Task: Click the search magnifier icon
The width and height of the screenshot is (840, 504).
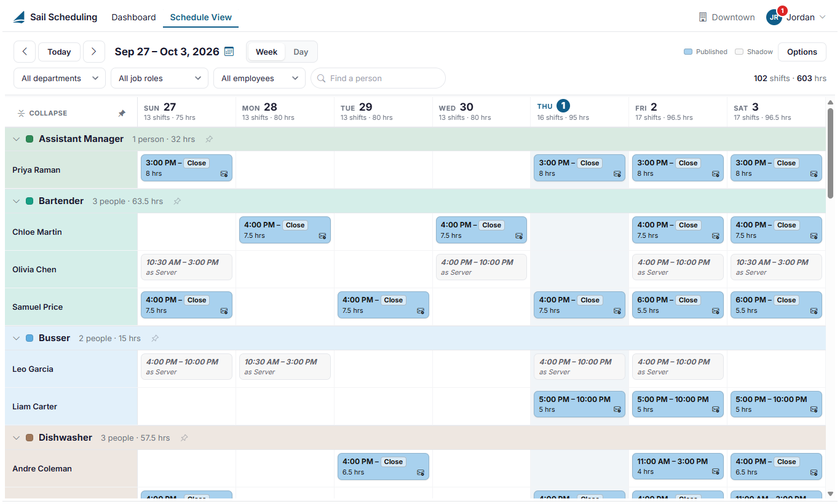Action: [x=322, y=78]
